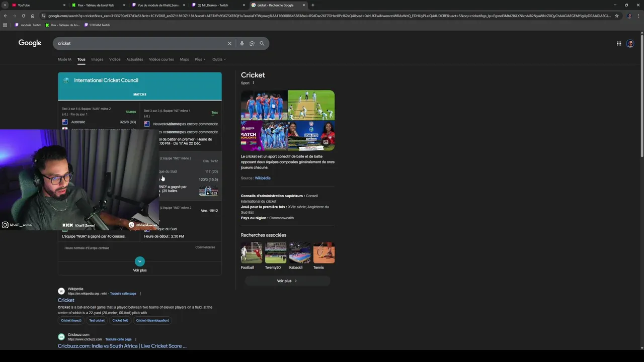Open the browser home page icon
Viewport: 644px width, 362px height.
tap(33, 16)
